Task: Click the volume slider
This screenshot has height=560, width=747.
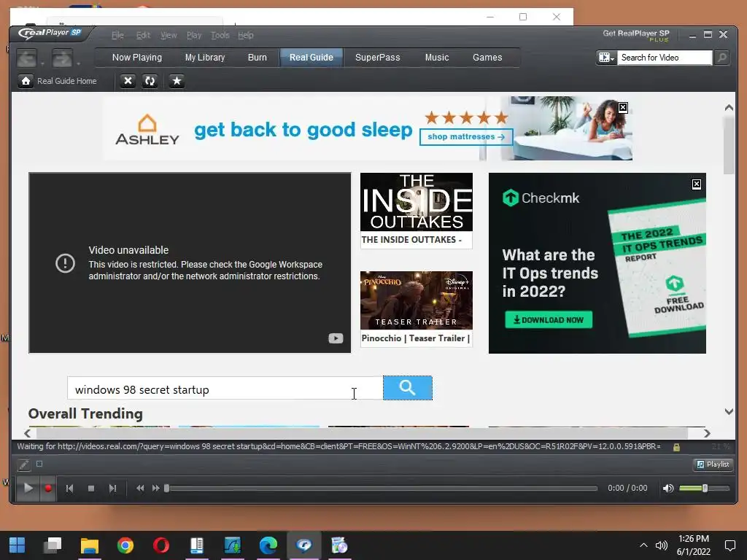Action: coord(704,488)
